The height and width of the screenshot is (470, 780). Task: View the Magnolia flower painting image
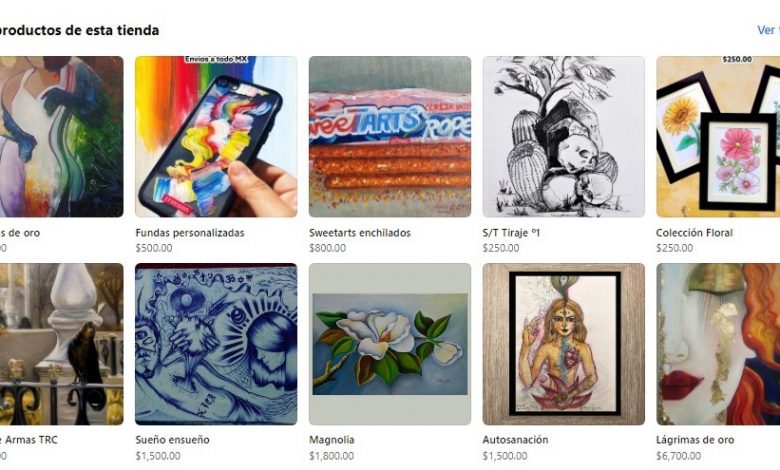tap(390, 344)
